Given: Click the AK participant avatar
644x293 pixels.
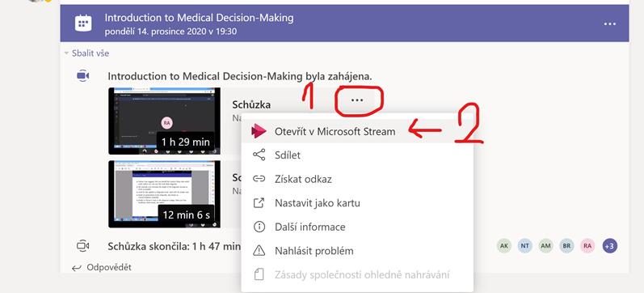Looking at the screenshot, I should [x=504, y=246].
